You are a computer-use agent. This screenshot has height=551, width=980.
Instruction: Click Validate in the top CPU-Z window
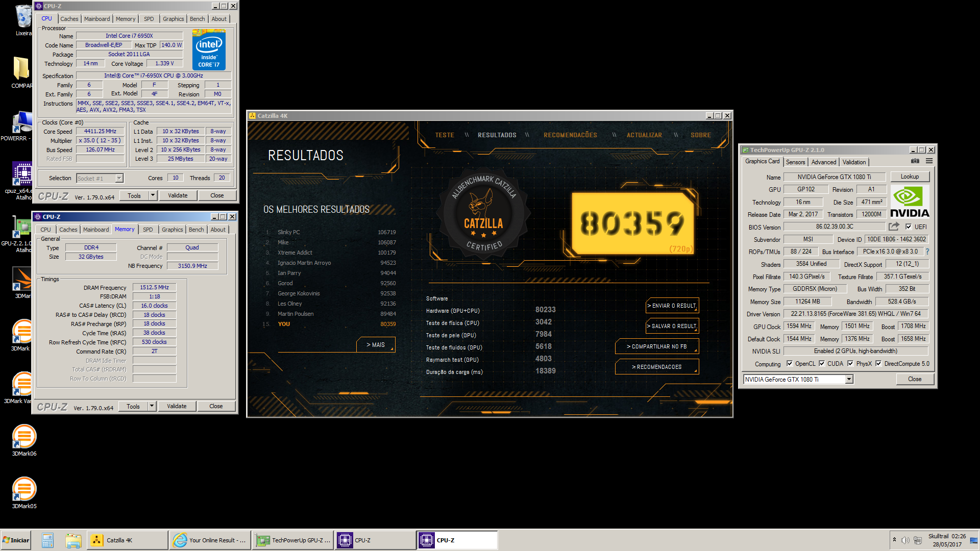178,195
